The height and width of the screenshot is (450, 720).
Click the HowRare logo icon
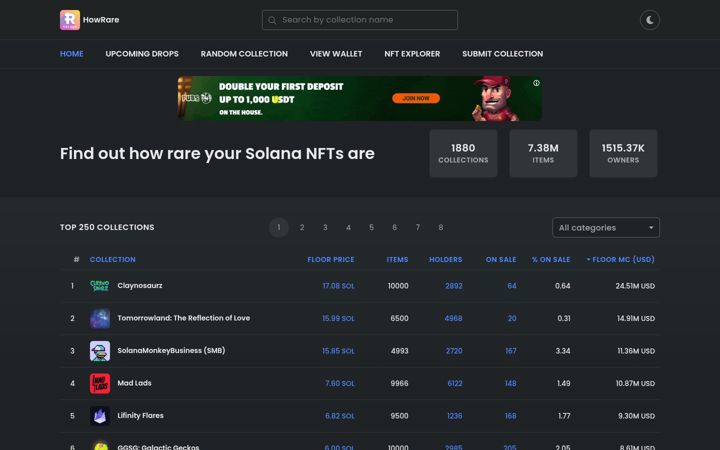tap(70, 20)
